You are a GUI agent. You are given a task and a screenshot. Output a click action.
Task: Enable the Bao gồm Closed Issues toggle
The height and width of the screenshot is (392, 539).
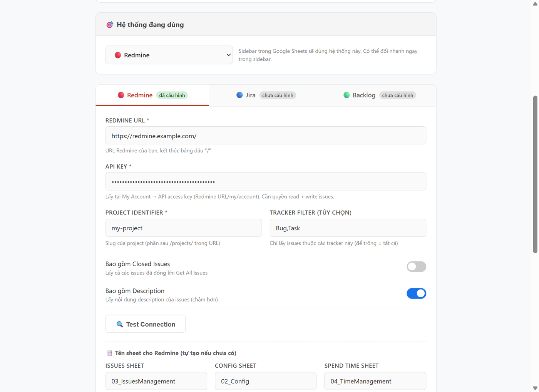tap(416, 266)
